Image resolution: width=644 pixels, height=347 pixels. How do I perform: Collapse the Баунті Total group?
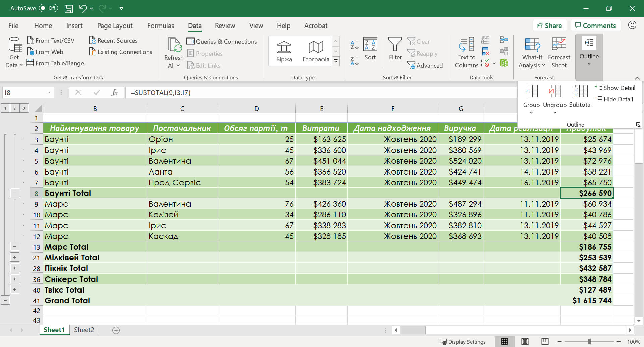pos(14,193)
